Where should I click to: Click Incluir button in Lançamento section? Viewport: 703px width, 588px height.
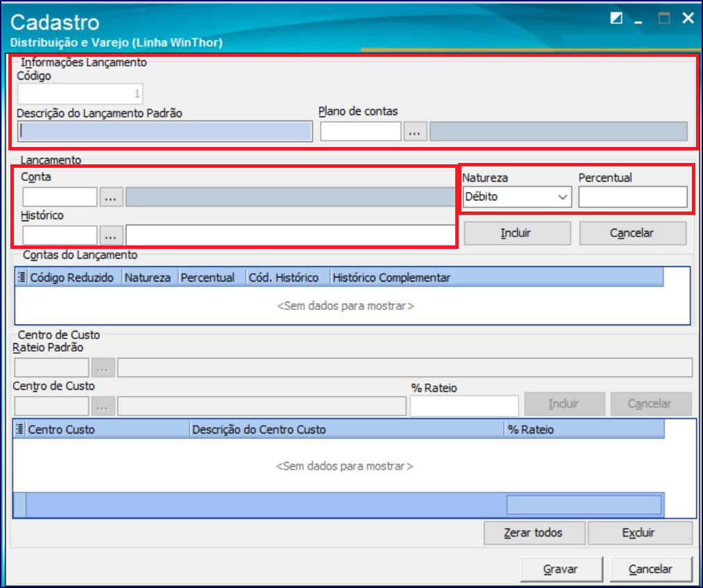point(517,233)
